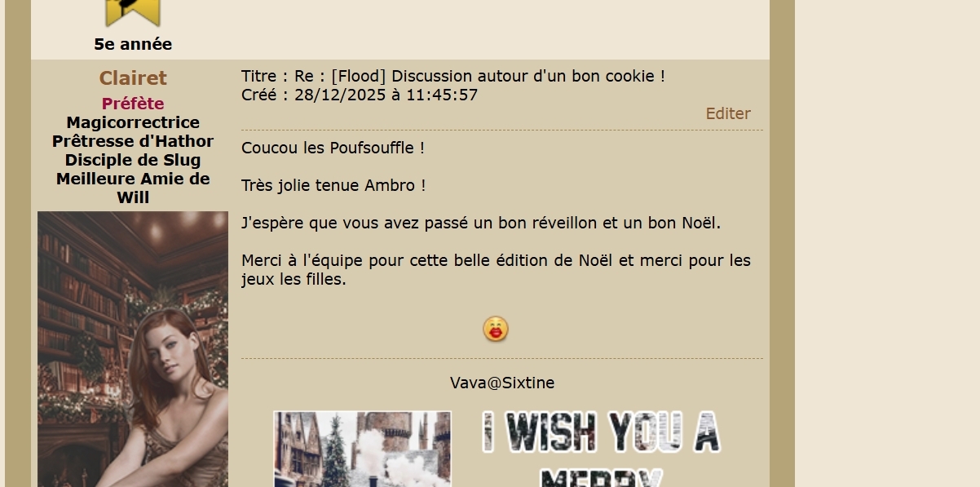Viewport: 980px width, 487px height.
Task: Click the paragraph thanking l'équipe
Action: pyautogui.click(x=496, y=269)
